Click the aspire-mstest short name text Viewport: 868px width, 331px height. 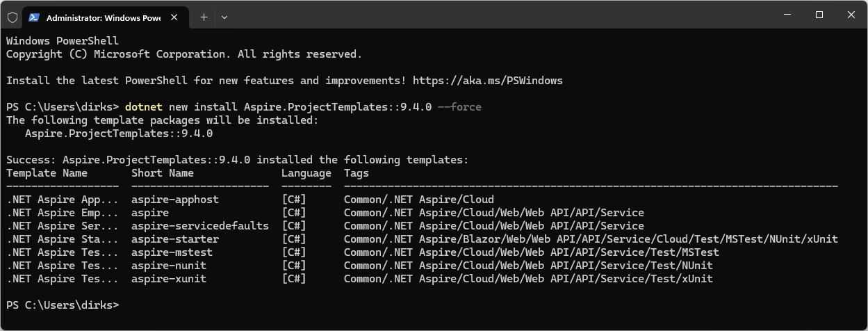pyautogui.click(x=172, y=252)
